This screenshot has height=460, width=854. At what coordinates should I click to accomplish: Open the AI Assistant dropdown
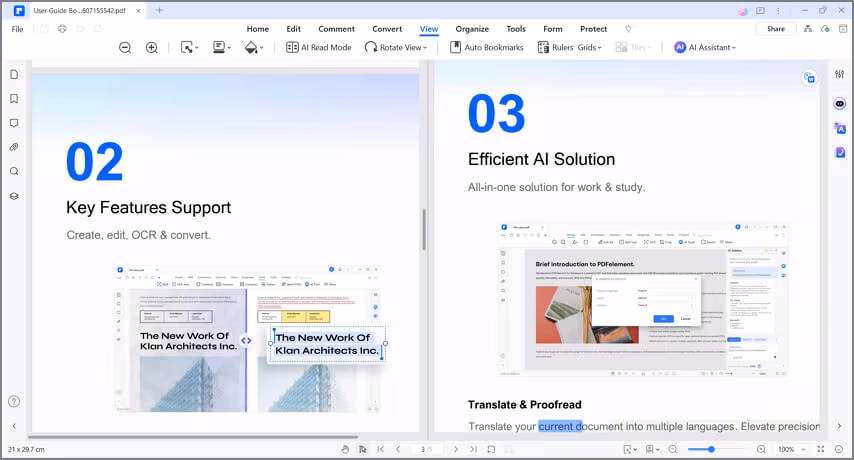coord(704,47)
